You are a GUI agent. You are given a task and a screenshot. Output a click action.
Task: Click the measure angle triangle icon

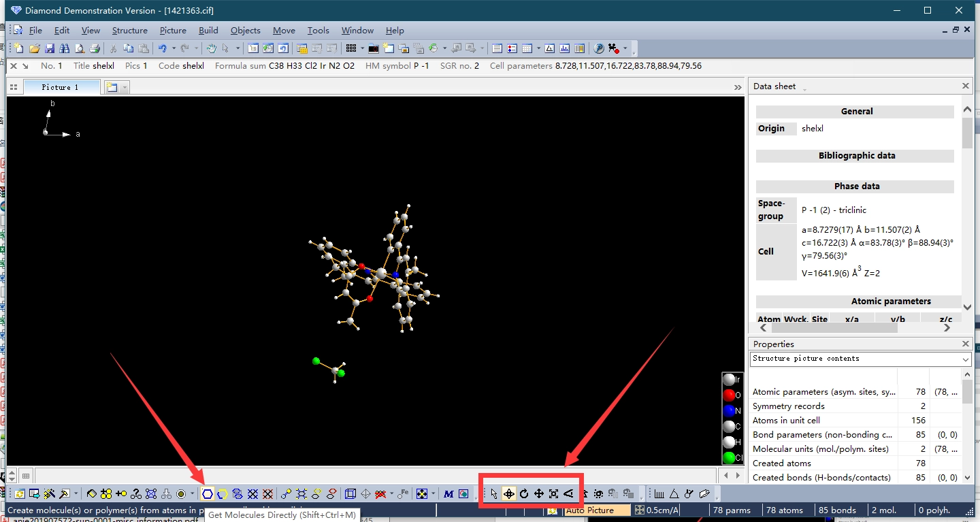click(674, 493)
